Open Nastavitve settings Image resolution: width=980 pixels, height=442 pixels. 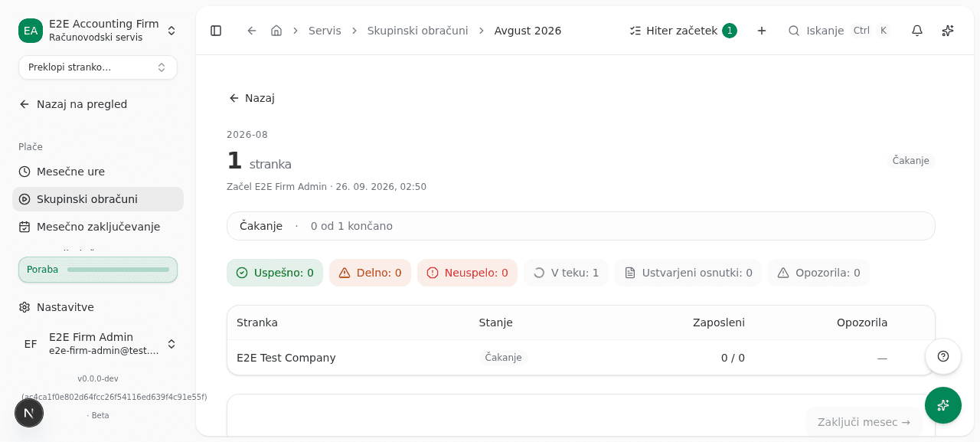tap(98, 307)
